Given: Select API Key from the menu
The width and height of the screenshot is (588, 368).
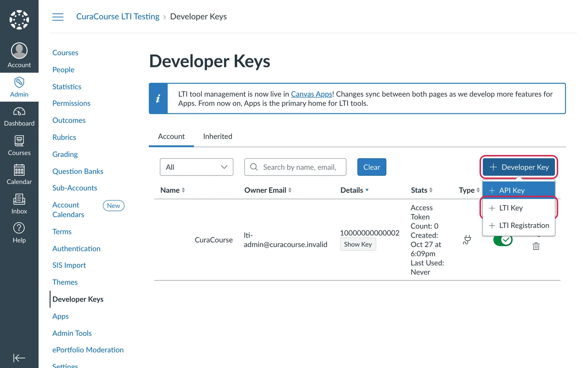Looking at the screenshot, I should pyautogui.click(x=519, y=190).
